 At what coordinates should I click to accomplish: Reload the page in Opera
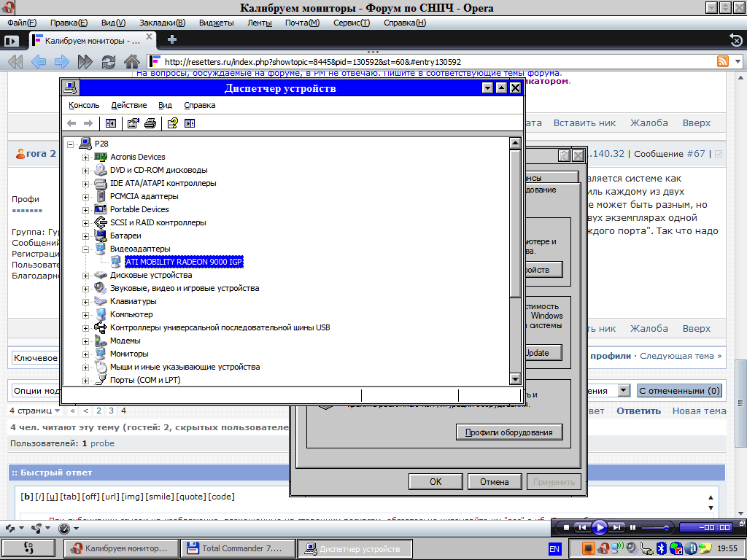[109, 61]
